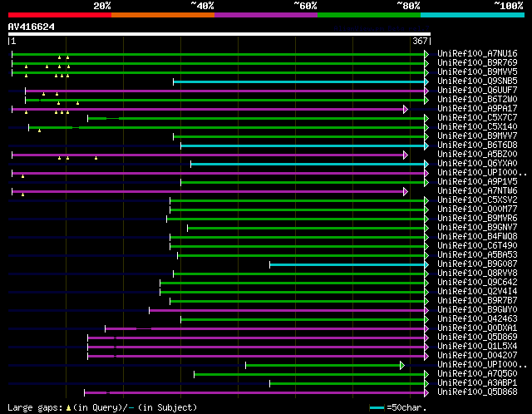Image resolution: width=532 pixels, height=414 pixels.
Task: Click the AV416624 query name label
Action: tap(32, 27)
